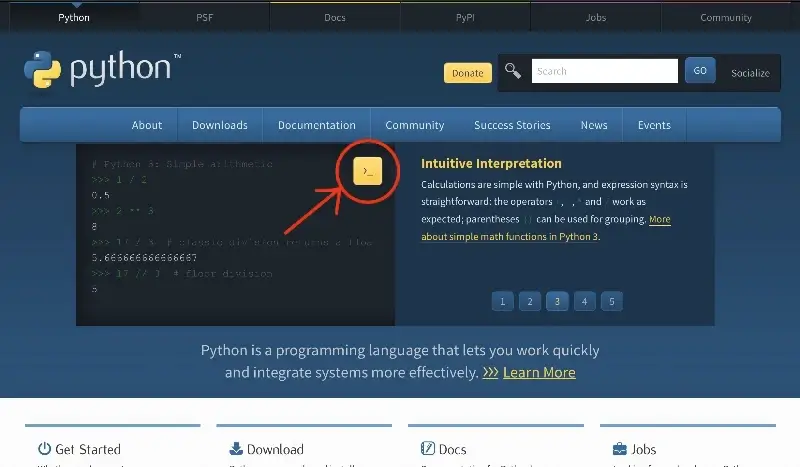
Task: Click the Docs heading in bottom section
Action: (x=453, y=449)
